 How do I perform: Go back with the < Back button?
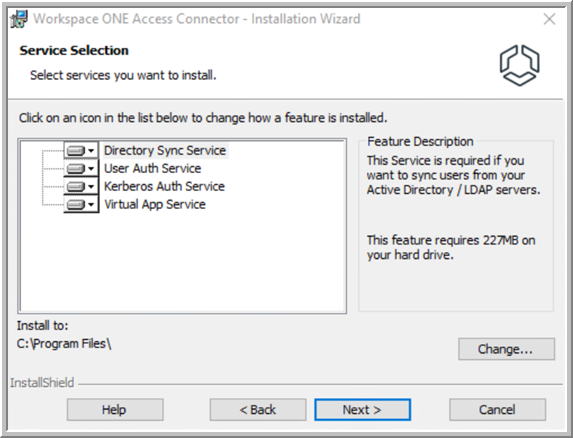point(258,410)
